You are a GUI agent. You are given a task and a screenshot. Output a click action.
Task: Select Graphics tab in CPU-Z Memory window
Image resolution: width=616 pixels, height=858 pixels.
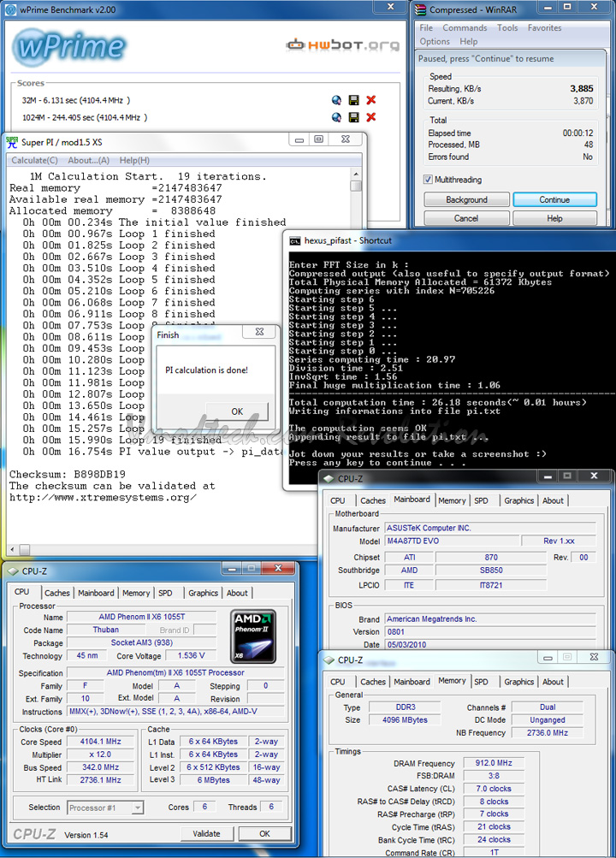point(518,682)
